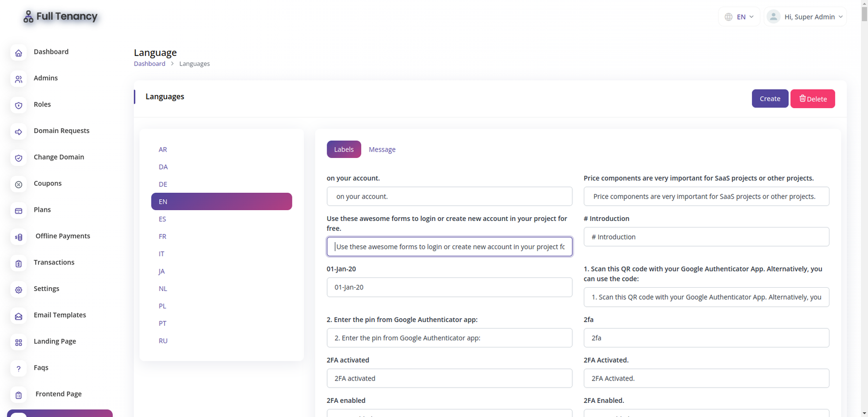
Task: Click the Roles shield icon
Action: 18,105
